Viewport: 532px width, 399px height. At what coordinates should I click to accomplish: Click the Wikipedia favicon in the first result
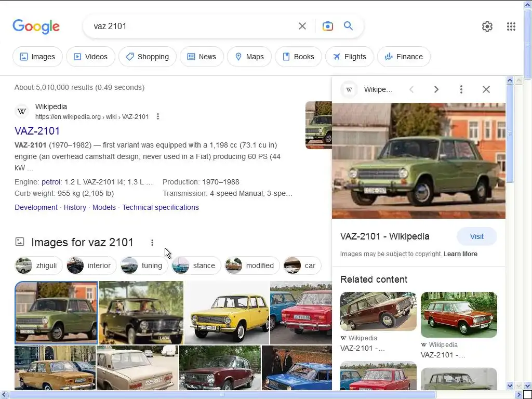(x=22, y=111)
